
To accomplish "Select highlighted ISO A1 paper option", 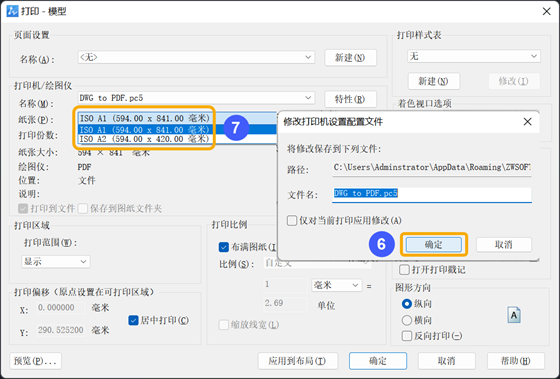I will (x=144, y=129).
